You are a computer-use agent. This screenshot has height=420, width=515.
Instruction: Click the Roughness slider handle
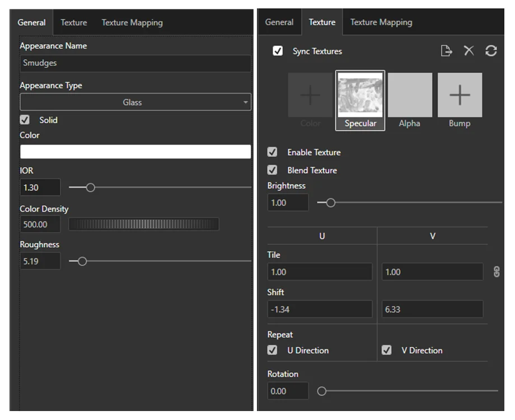click(x=82, y=261)
